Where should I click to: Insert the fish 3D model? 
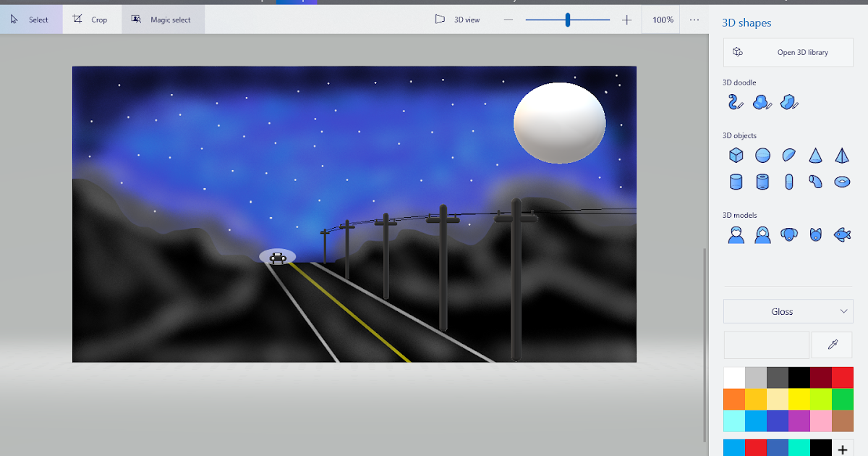click(x=841, y=234)
